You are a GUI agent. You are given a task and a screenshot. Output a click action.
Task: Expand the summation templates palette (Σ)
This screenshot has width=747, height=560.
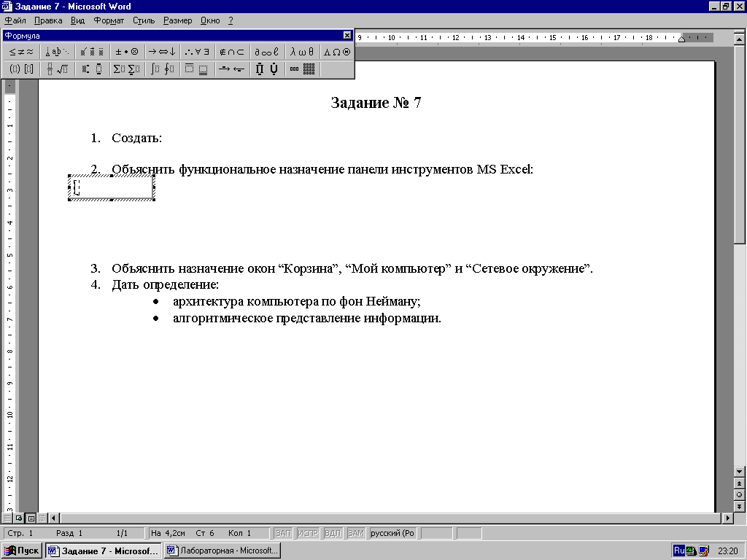pos(126,69)
